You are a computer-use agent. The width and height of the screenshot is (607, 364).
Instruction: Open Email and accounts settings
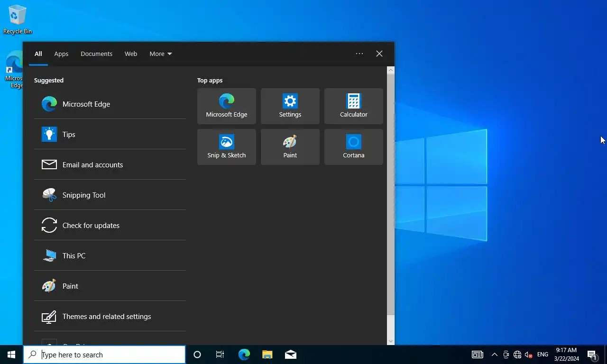[x=110, y=164]
